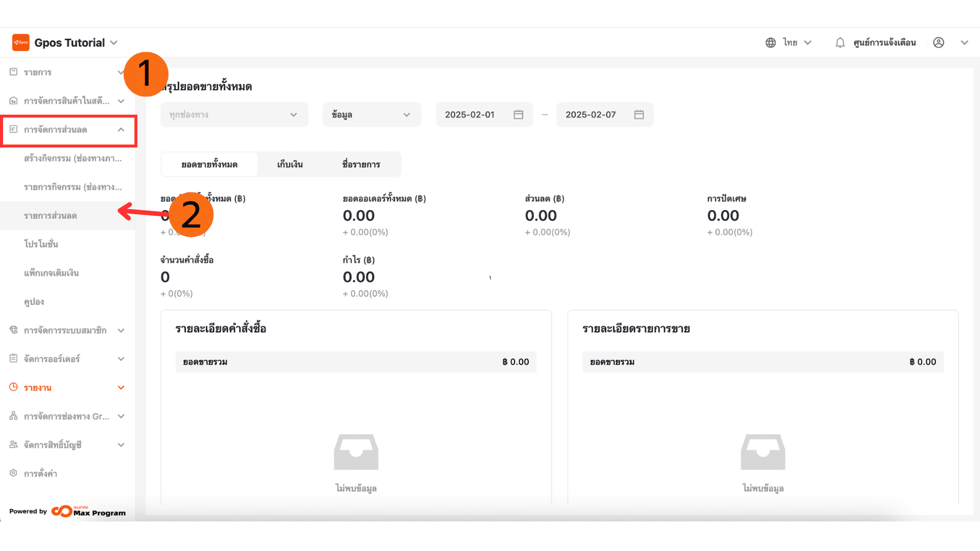
Task: Open calendar icon for start date 2025-02-01
Action: (518, 115)
